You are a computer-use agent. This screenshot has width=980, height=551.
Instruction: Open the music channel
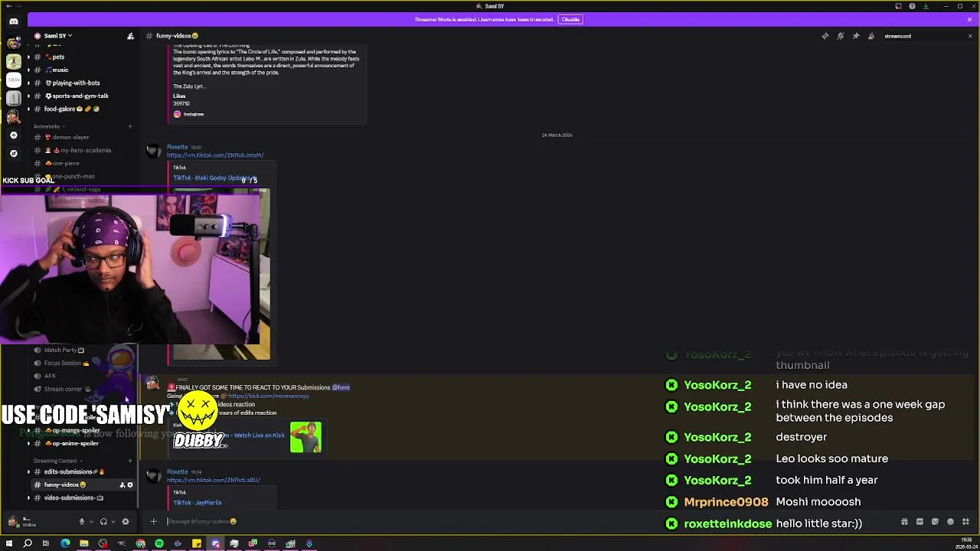click(83, 70)
